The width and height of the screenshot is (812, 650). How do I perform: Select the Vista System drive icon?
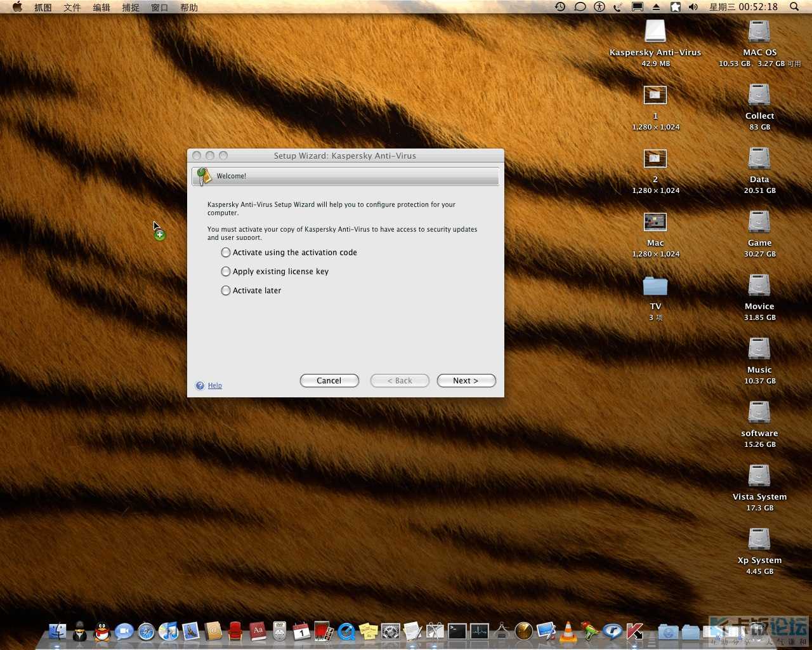point(759,476)
